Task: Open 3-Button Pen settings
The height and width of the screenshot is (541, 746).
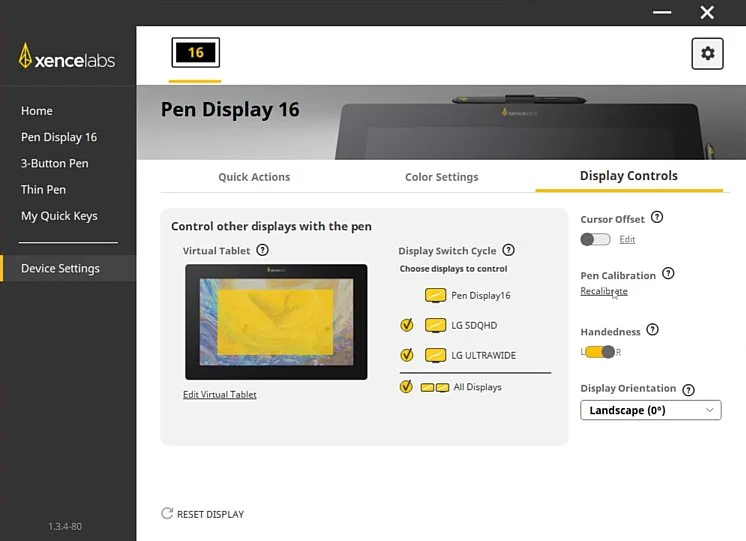Action: coord(55,163)
